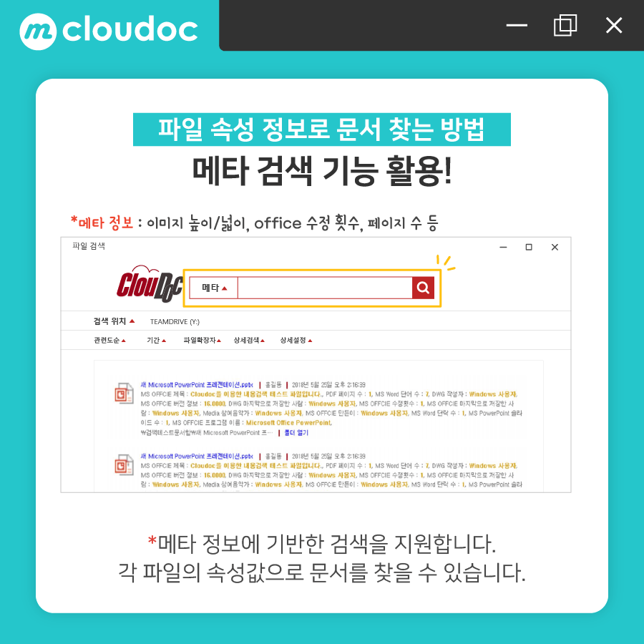
Task: Open second PowerPoint 프레젠테이션.pptx result link
Action: [197, 457]
